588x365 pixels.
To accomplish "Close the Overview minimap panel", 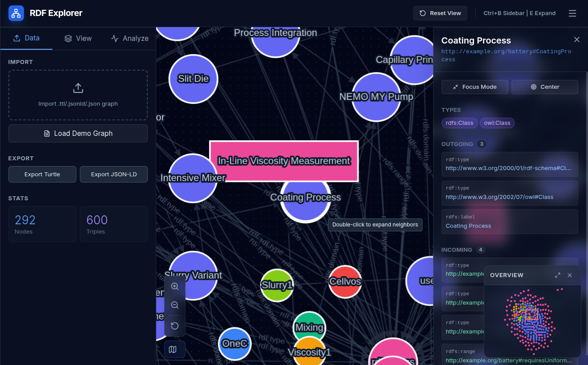I will (570, 275).
